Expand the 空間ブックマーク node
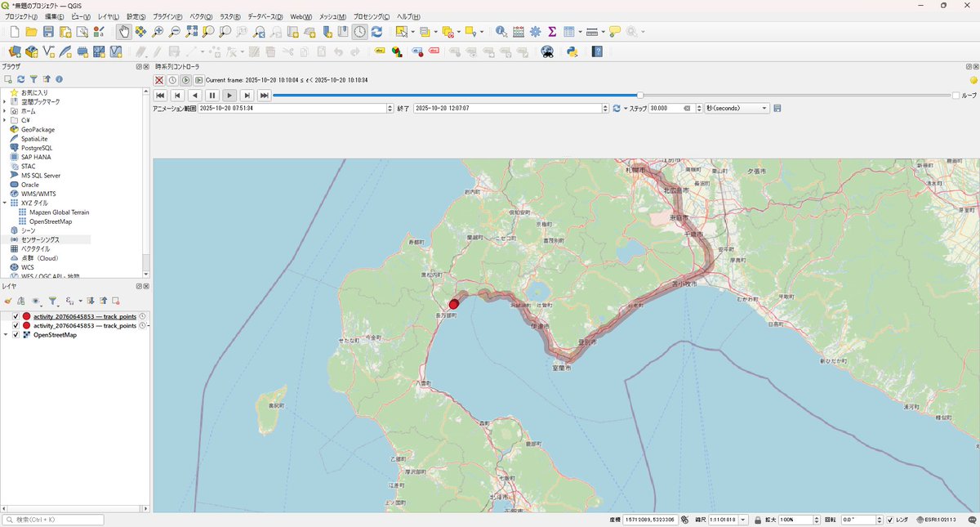980x527 pixels. 5,101
